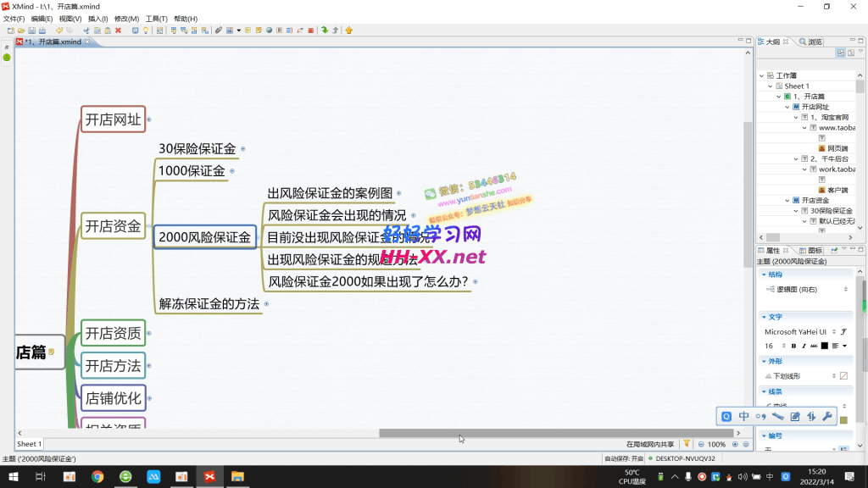Select the 开店网址 topic node
Viewport: 868px width, 488px height.
pyautogui.click(x=114, y=119)
